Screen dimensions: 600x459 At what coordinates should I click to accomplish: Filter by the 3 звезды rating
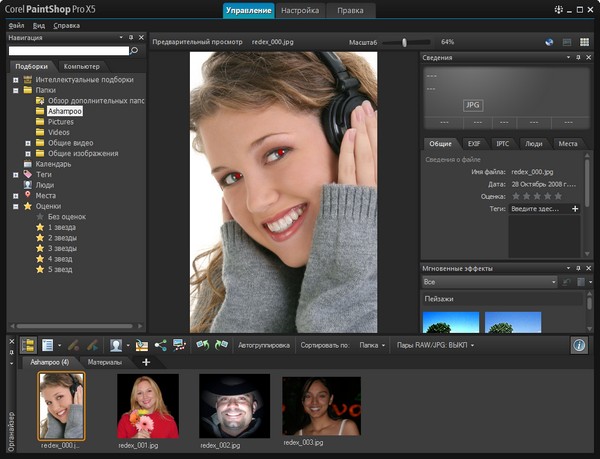pos(62,248)
